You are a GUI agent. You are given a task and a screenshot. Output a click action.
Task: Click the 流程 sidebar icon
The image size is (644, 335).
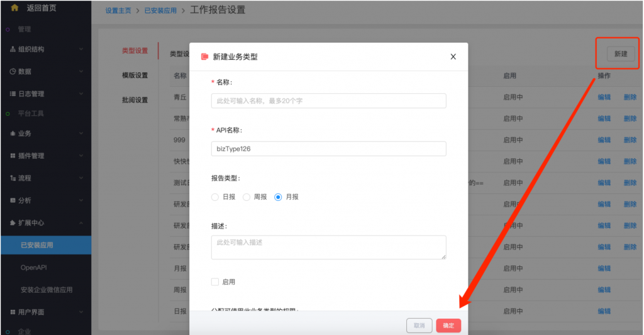coord(13,178)
